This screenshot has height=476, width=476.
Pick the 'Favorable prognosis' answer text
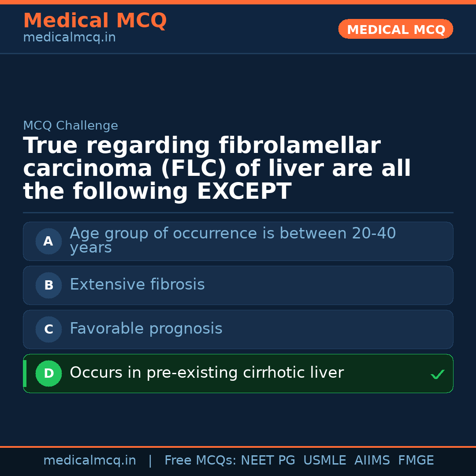[146, 329]
